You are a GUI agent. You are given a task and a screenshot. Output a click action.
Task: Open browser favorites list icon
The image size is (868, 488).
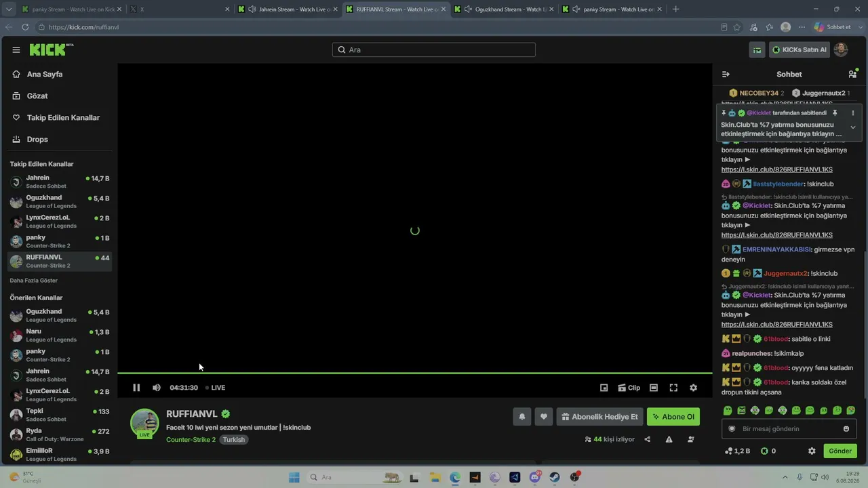tap(769, 27)
